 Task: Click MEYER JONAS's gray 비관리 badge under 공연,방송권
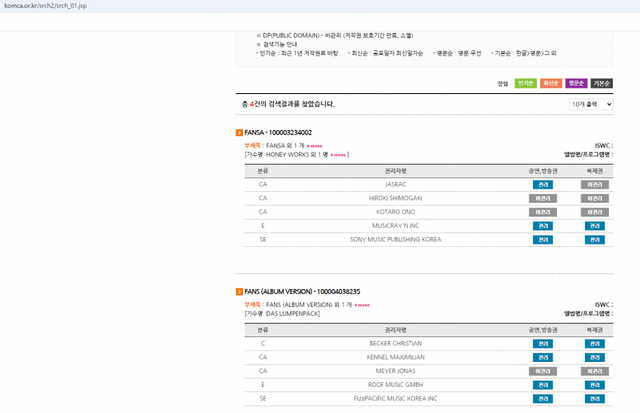pos(541,371)
